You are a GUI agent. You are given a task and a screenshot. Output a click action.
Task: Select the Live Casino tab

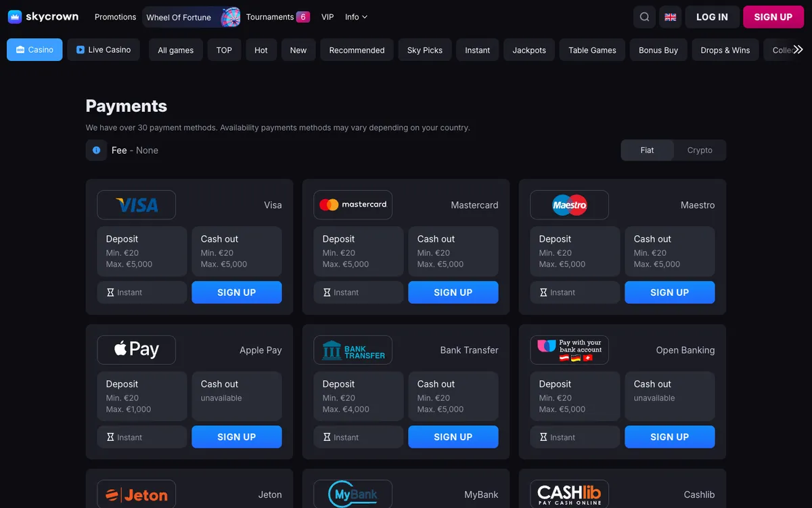(x=104, y=49)
